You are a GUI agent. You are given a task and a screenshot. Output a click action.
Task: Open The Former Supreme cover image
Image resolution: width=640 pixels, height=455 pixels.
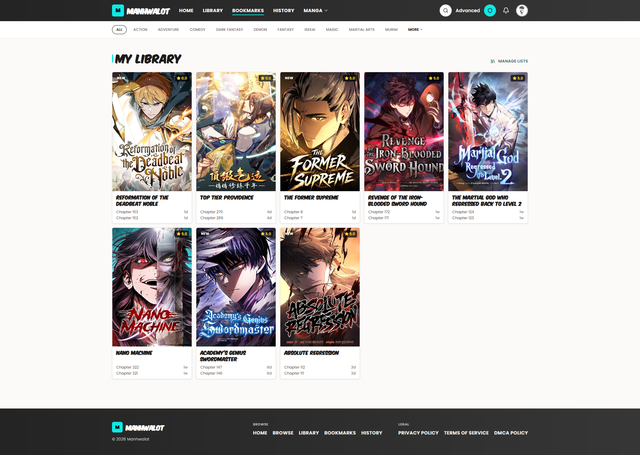[320, 131]
